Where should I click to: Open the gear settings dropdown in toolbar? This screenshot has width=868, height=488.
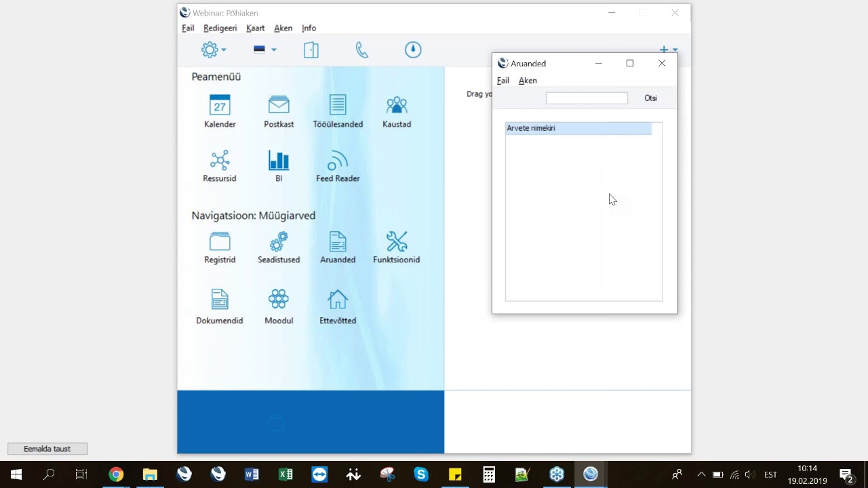(214, 49)
